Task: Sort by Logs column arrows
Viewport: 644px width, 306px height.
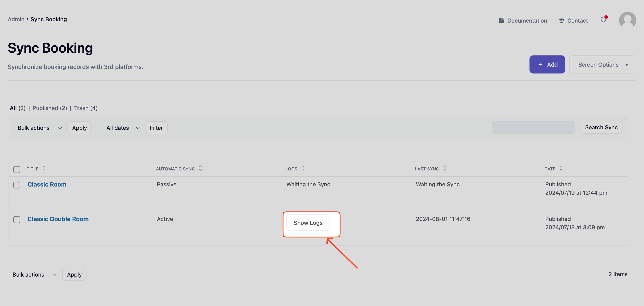Action: [x=303, y=168]
